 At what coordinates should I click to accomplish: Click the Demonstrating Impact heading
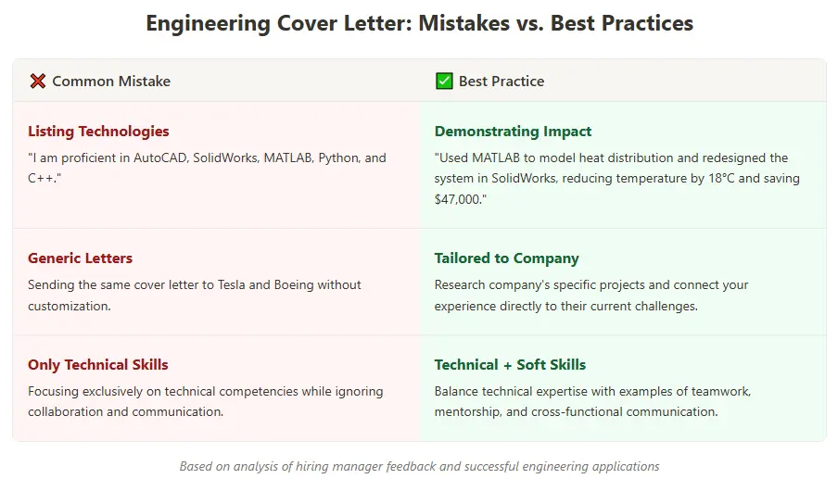pyautogui.click(x=513, y=132)
